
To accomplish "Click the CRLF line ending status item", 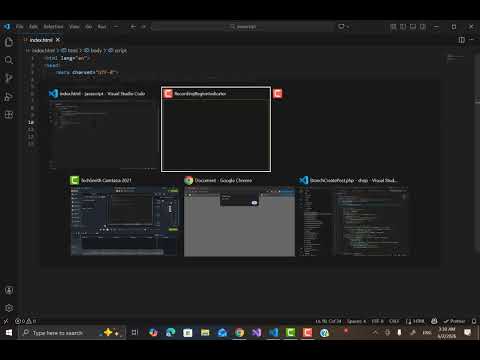I will click(x=394, y=321).
